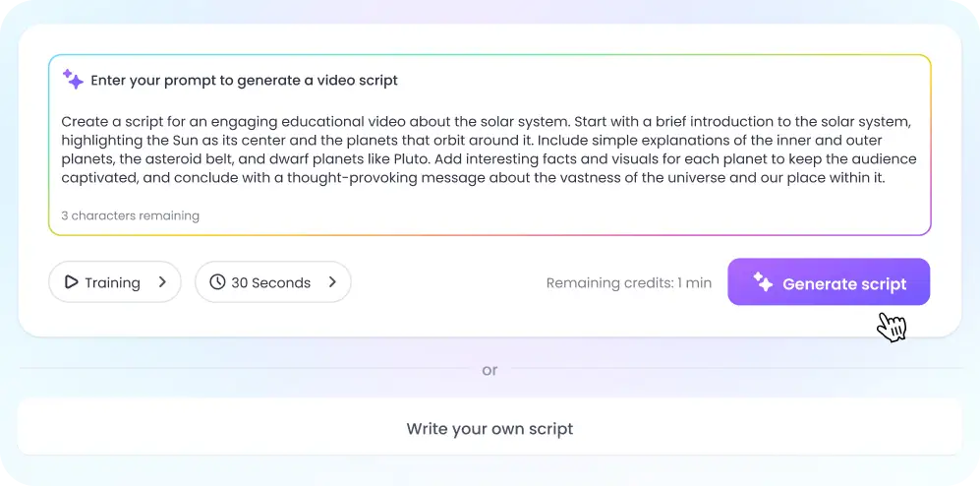
Task: Expand the chevron arrow next to Training
Action: coord(162,282)
